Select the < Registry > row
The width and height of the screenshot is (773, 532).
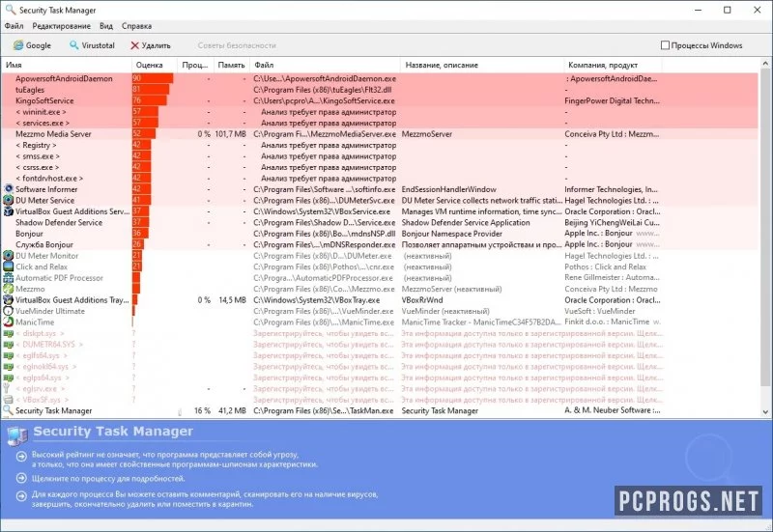[x=380, y=145]
